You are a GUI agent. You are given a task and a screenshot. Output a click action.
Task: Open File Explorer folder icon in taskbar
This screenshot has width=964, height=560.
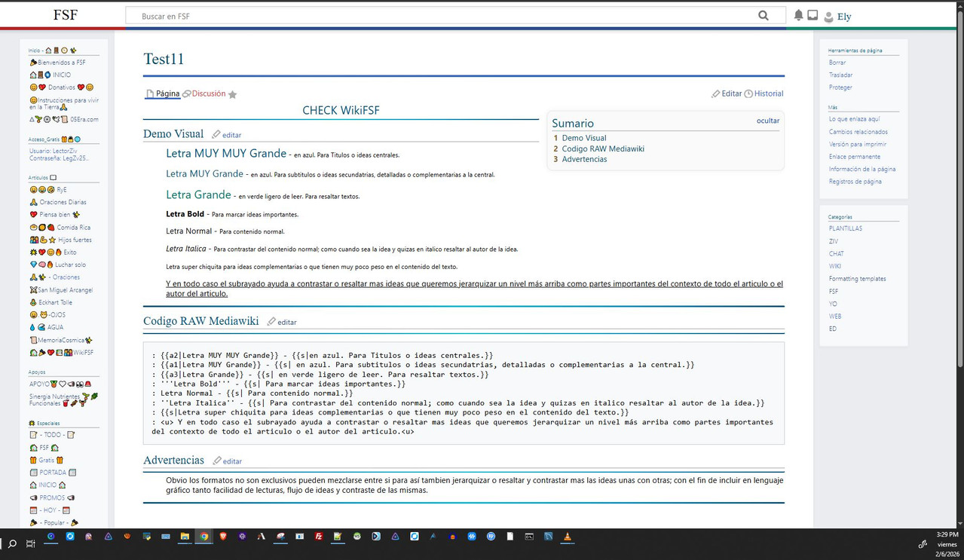(x=185, y=537)
